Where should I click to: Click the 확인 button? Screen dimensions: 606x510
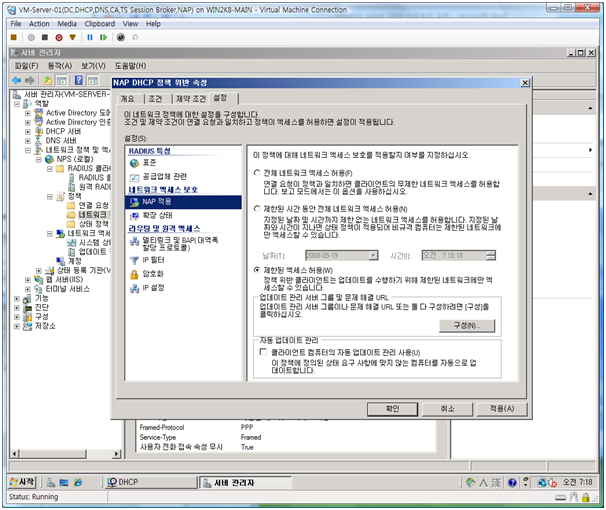(x=392, y=409)
